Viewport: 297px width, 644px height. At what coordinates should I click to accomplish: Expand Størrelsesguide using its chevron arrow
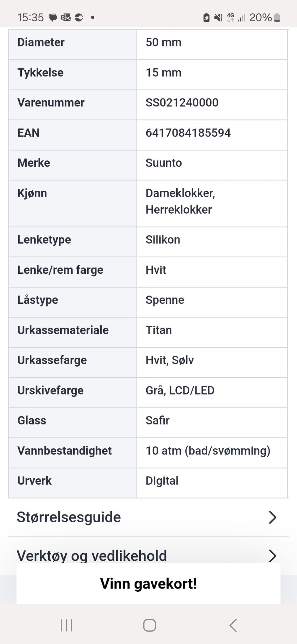tap(272, 517)
